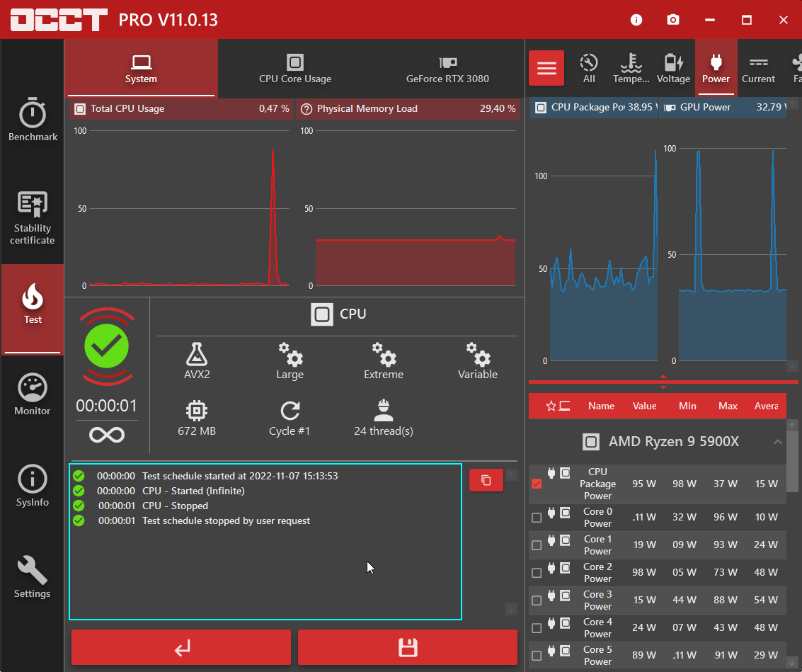Collapse the AMD Ryzen 9 5900X group
802x672 pixels.
777,442
